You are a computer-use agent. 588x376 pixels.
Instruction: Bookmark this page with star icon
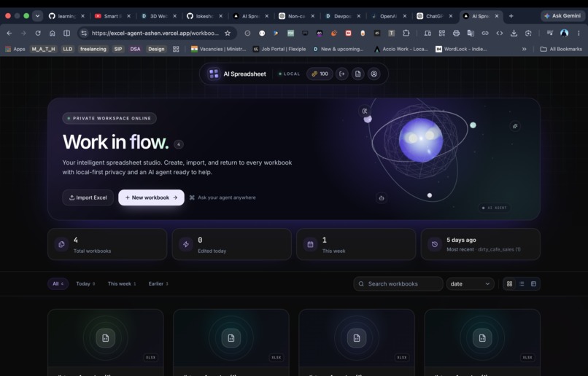[x=228, y=33]
